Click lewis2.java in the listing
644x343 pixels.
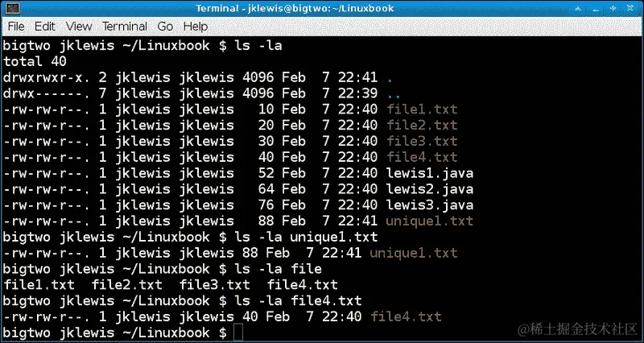[430, 189]
